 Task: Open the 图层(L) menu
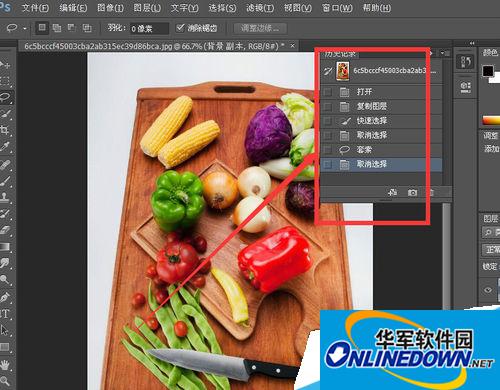147,8
